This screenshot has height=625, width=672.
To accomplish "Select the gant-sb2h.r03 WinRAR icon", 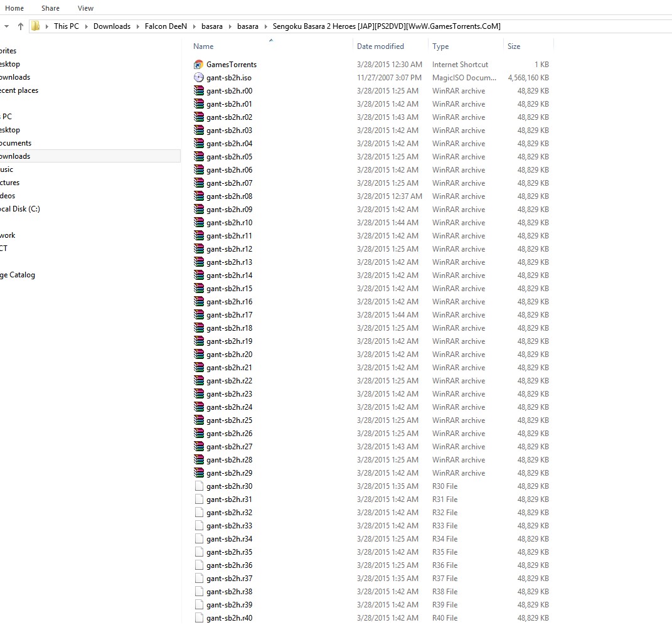I will tap(198, 131).
